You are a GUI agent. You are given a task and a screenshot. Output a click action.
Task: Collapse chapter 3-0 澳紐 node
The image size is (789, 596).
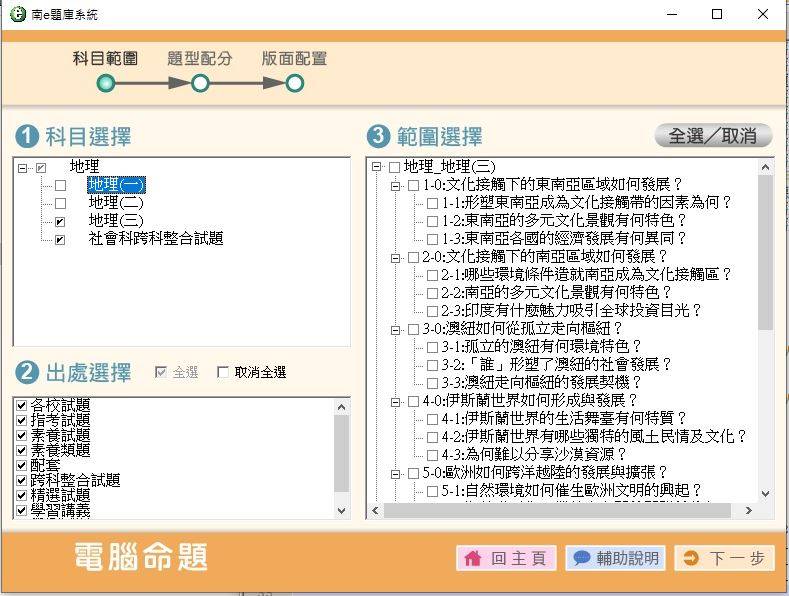396,330
